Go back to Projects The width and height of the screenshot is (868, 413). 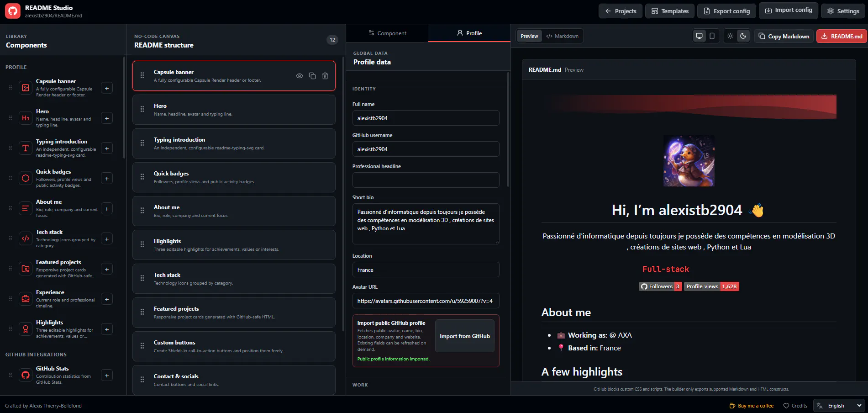tap(621, 11)
